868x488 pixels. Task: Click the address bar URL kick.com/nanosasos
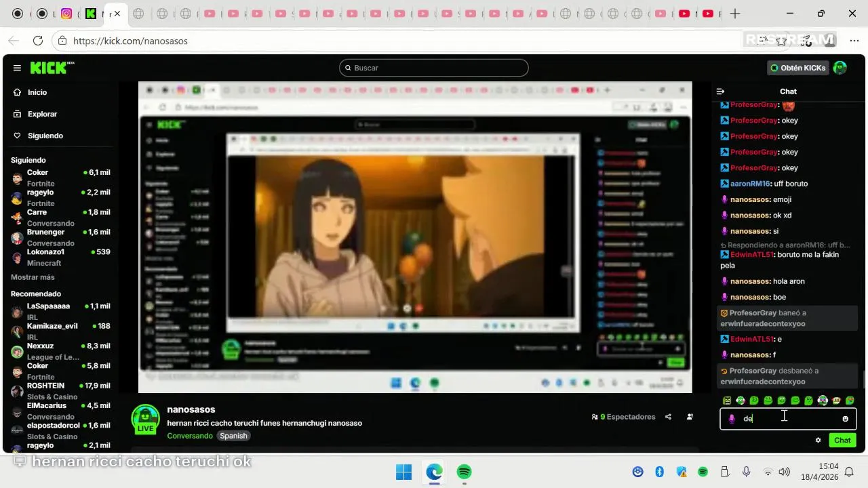coord(130,41)
